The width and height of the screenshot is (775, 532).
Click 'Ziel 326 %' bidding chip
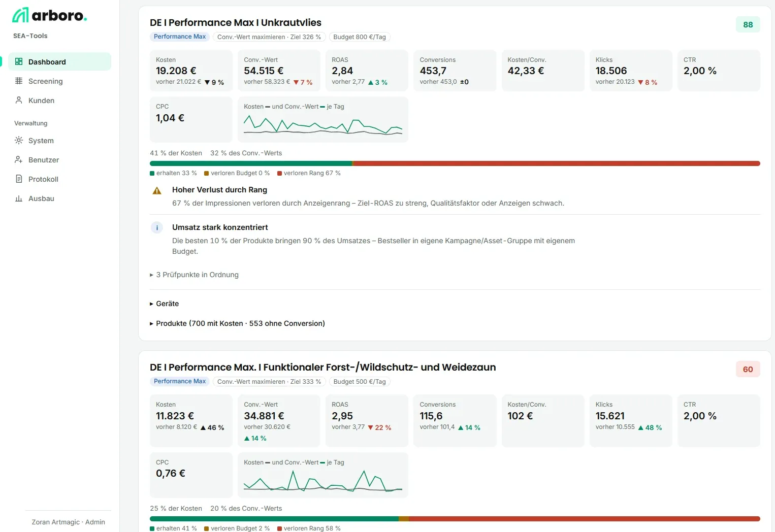(269, 37)
